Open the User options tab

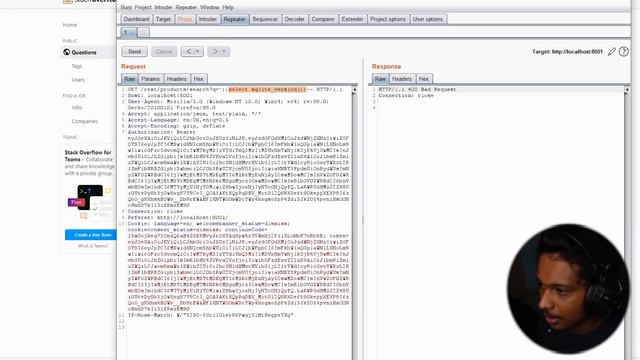click(x=428, y=19)
